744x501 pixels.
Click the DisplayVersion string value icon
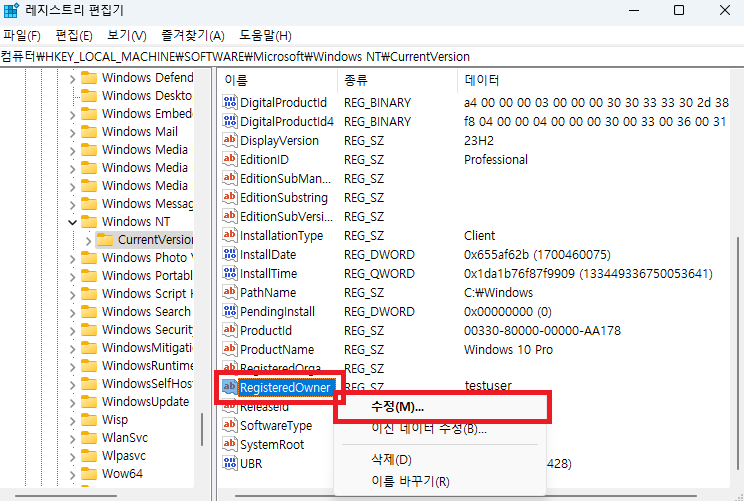coord(230,140)
